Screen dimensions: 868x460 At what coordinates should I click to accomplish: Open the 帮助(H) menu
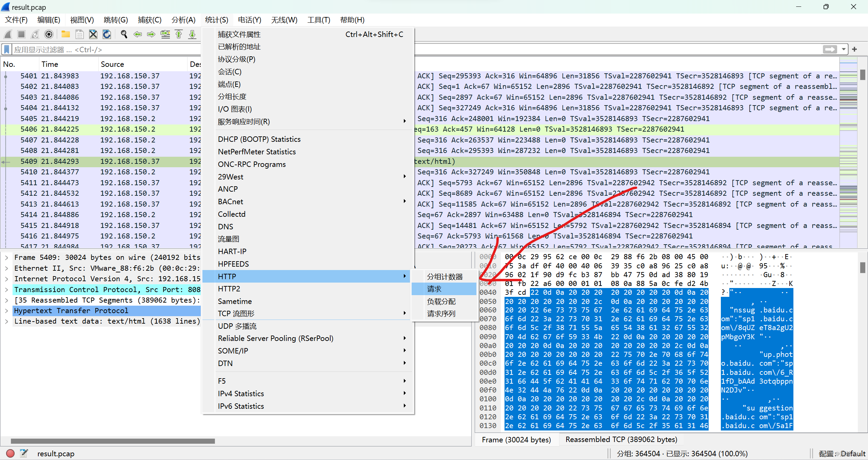point(352,20)
